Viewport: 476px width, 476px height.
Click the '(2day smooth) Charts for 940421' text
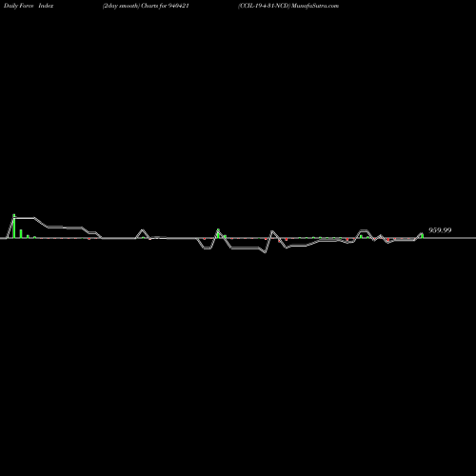[x=146, y=6]
